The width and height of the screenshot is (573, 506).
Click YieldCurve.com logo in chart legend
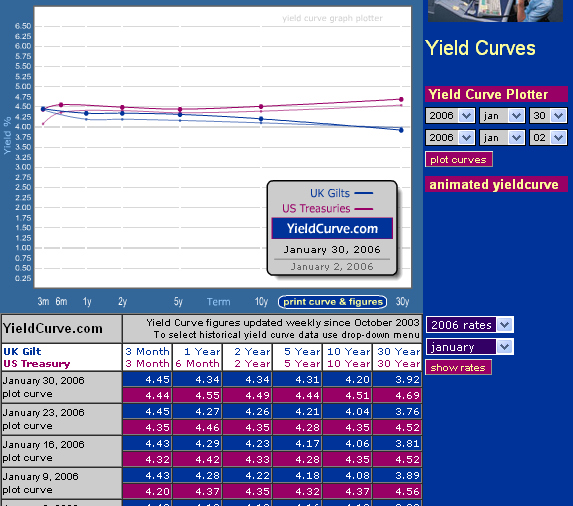(332, 229)
